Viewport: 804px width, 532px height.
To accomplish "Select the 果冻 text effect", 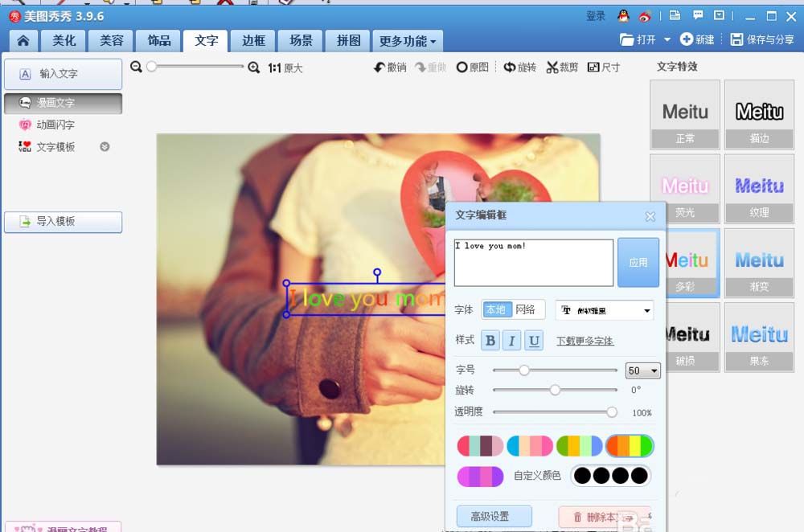I will 760,338.
